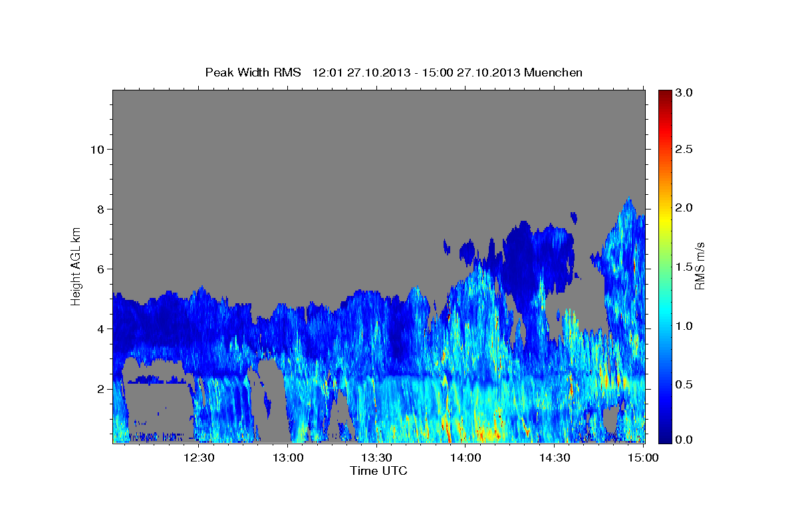Click the colorbar value 3.0
The width and height of the screenshot is (798, 532).
point(683,92)
